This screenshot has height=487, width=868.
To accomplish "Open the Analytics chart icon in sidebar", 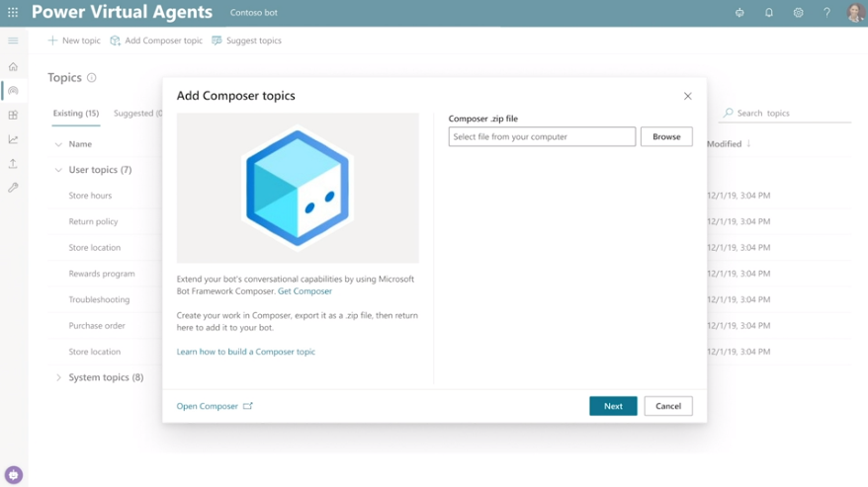I will (x=13, y=139).
